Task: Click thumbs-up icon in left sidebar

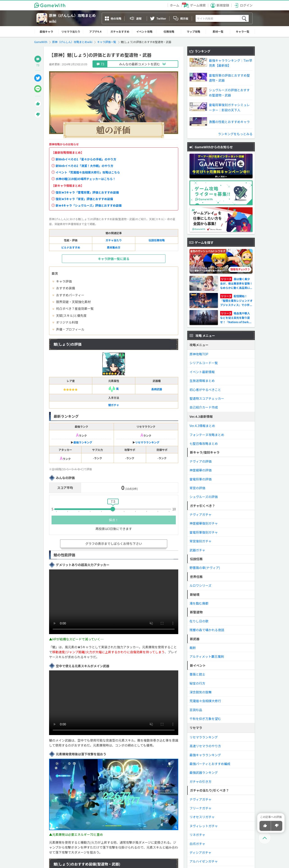Action: [x=38, y=104]
